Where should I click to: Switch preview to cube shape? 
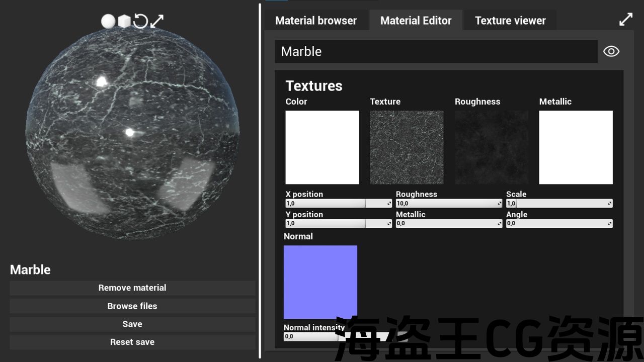[124, 21]
